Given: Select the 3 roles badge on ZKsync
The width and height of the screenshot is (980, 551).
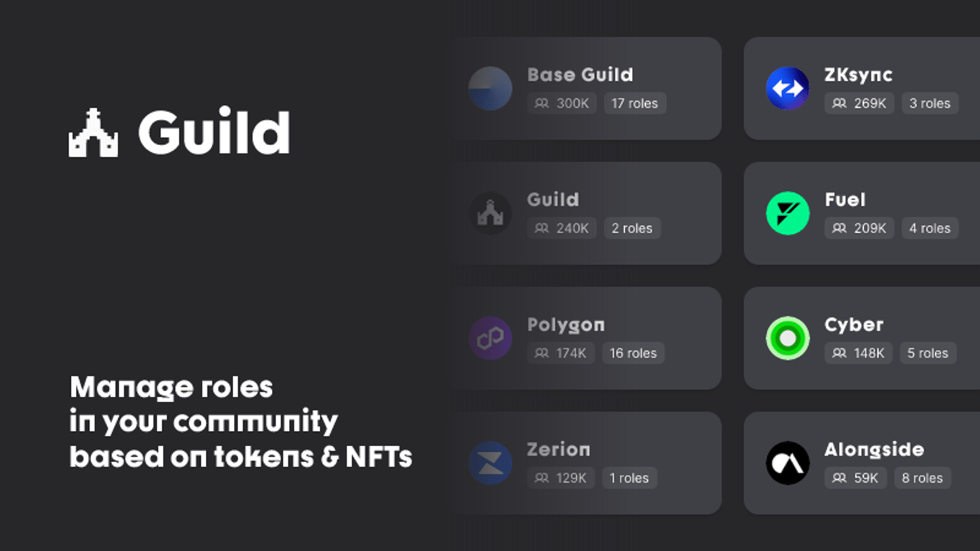Looking at the screenshot, I should [x=930, y=103].
